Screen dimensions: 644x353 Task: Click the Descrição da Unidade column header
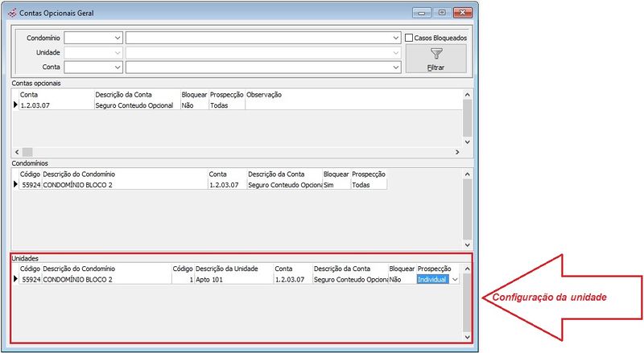click(x=226, y=269)
